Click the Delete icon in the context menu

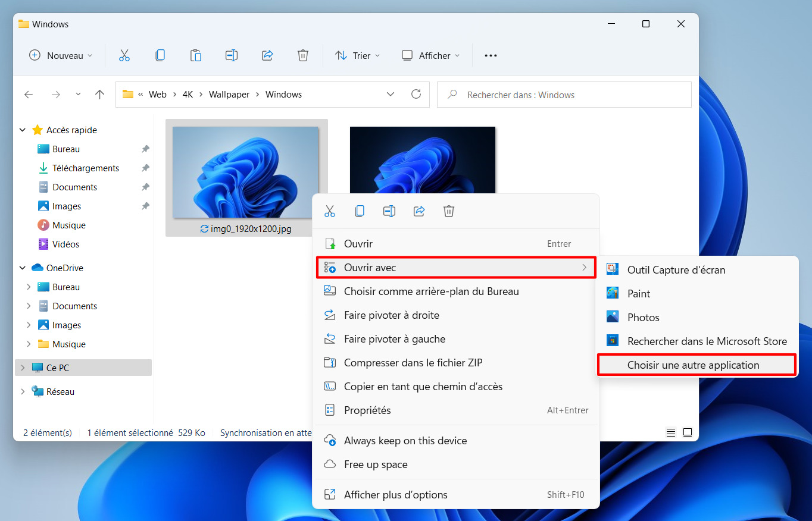point(449,211)
